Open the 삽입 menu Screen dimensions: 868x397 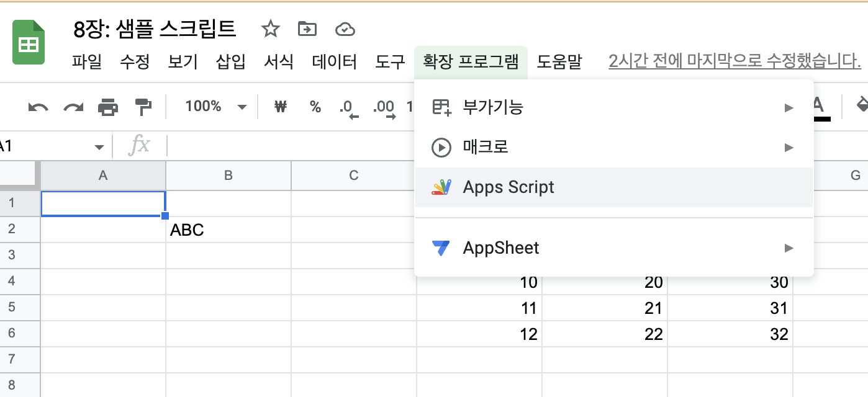(231, 62)
